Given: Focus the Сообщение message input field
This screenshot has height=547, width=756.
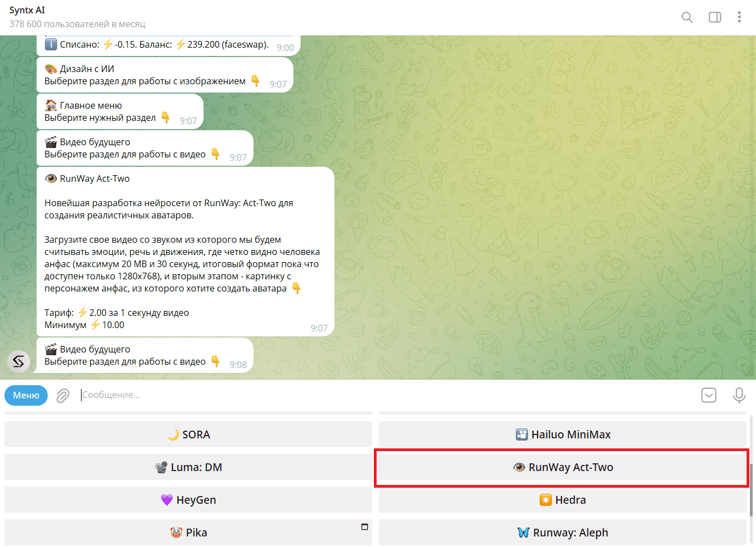Looking at the screenshot, I should 385,395.
